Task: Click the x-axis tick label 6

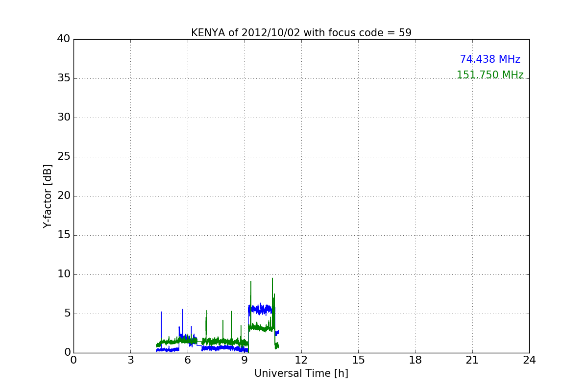Action: pos(188,360)
